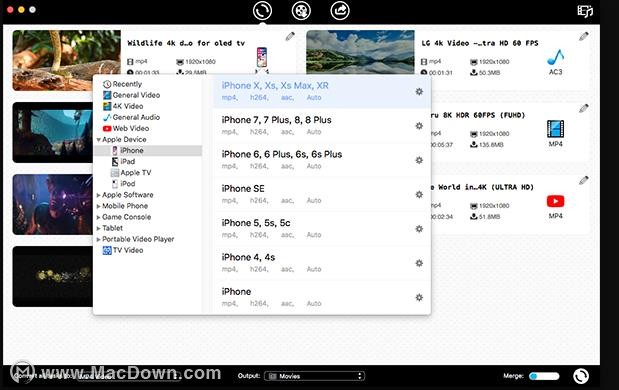Choose iPhone 7, 7 Plus, 8, 8 Plus preset
The height and width of the screenshot is (390, 619).
tap(322, 126)
